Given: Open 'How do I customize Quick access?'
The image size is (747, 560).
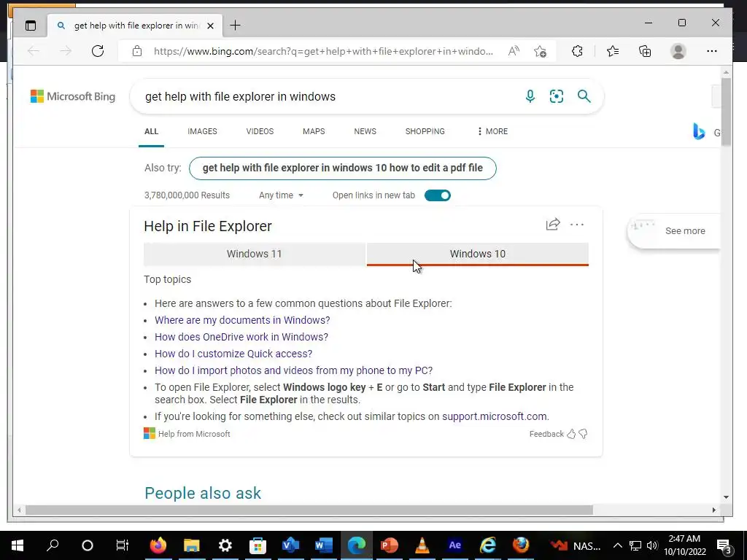Looking at the screenshot, I should [233, 354].
